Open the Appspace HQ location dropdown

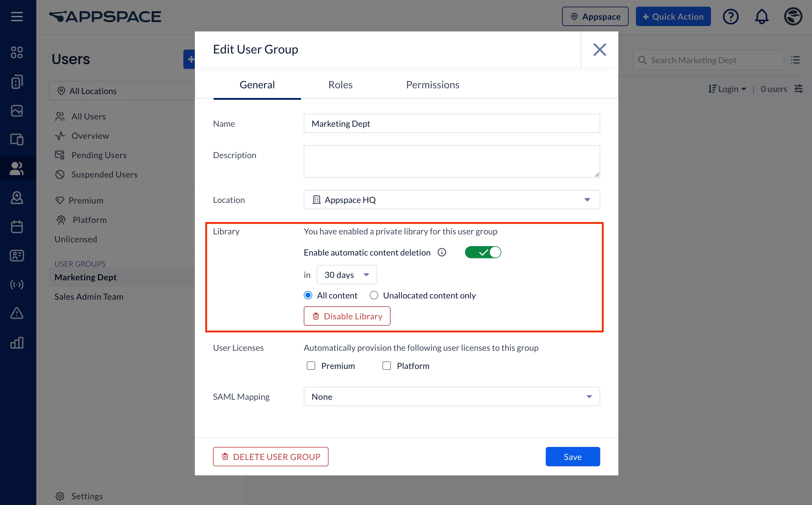[x=451, y=200]
